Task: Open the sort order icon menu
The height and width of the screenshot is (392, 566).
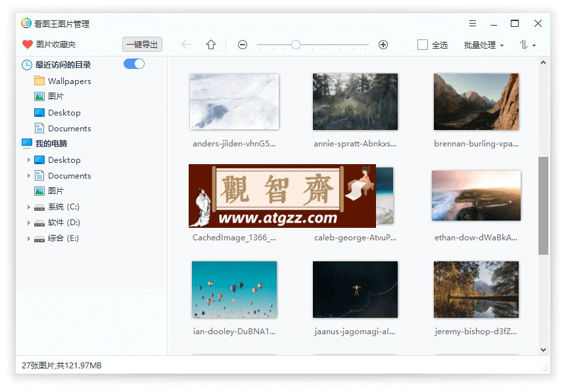Action: tap(528, 45)
